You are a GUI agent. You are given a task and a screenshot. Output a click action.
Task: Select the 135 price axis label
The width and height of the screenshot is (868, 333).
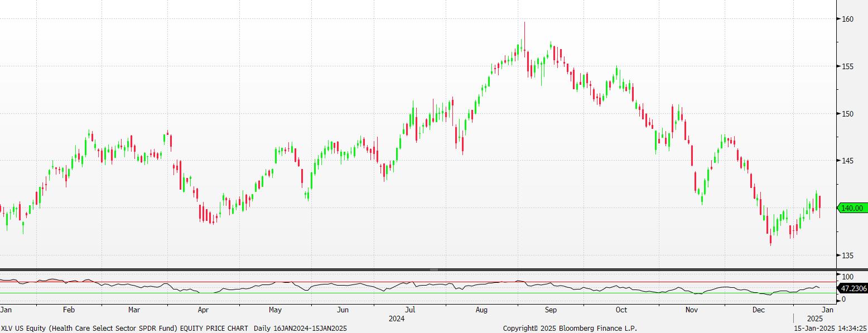(847, 255)
